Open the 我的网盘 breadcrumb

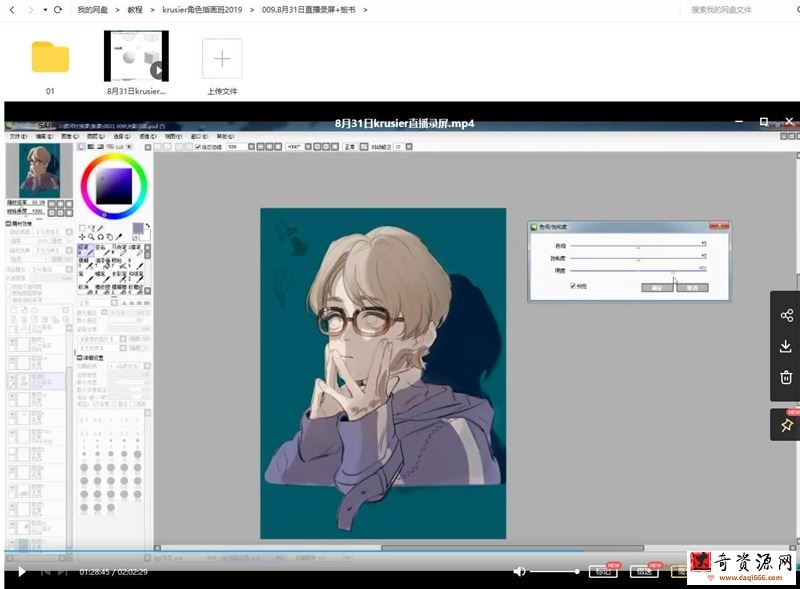pos(92,10)
